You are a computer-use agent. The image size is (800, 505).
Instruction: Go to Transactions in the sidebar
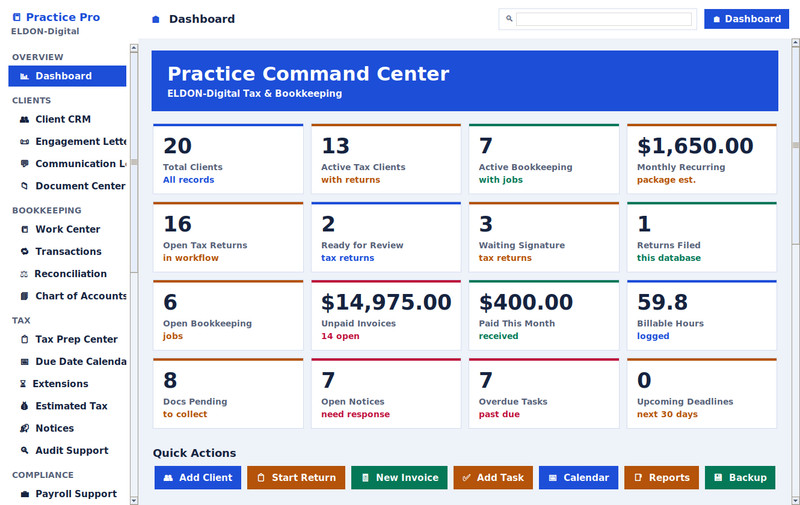click(x=67, y=251)
